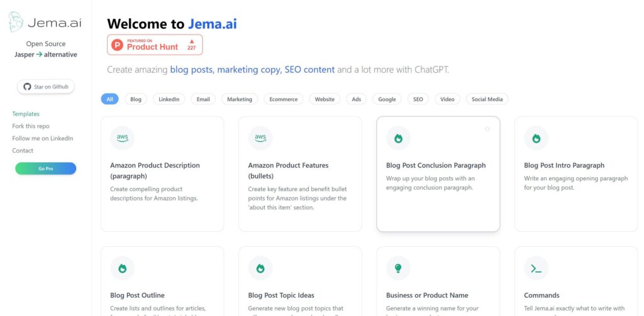644x316 pixels.
Task: Click the flame icon on Blog Post Topic Ideas
Action: click(x=260, y=268)
